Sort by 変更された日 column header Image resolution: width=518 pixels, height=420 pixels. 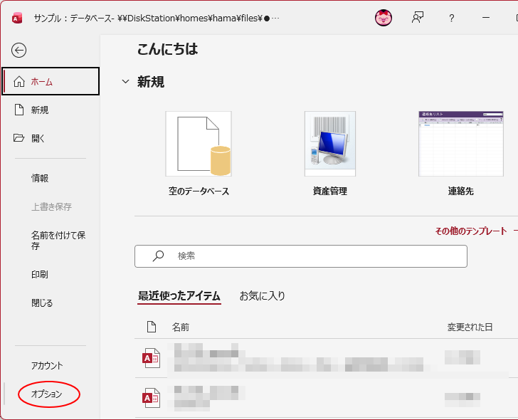coord(470,327)
